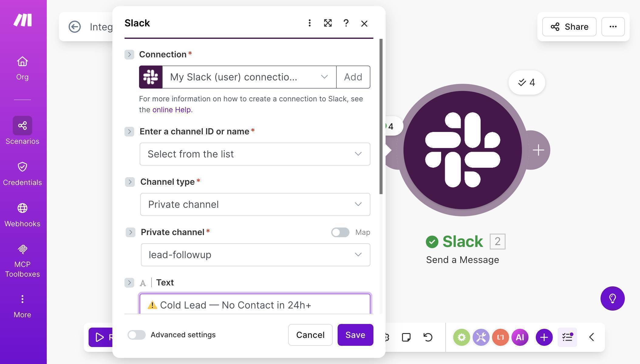This screenshot has height=364, width=640.
Task: Open the AI assistant in the bottom toolbar
Action: tap(520, 337)
